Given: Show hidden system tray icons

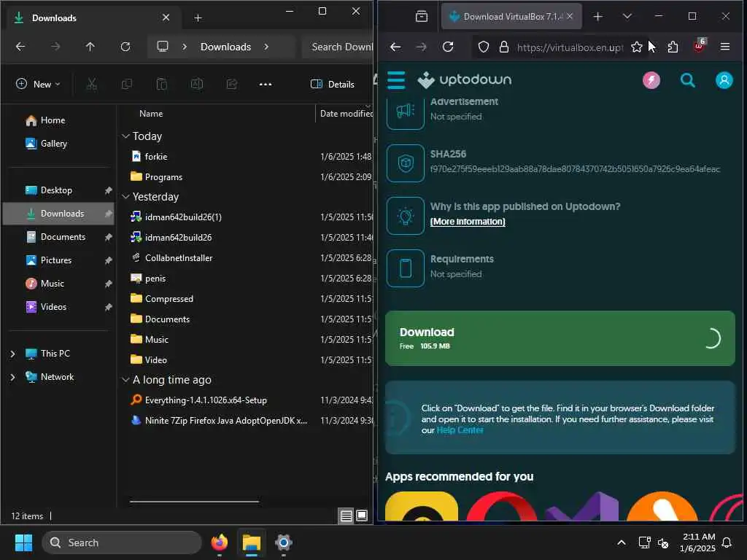Looking at the screenshot, I should coord(622,542).
